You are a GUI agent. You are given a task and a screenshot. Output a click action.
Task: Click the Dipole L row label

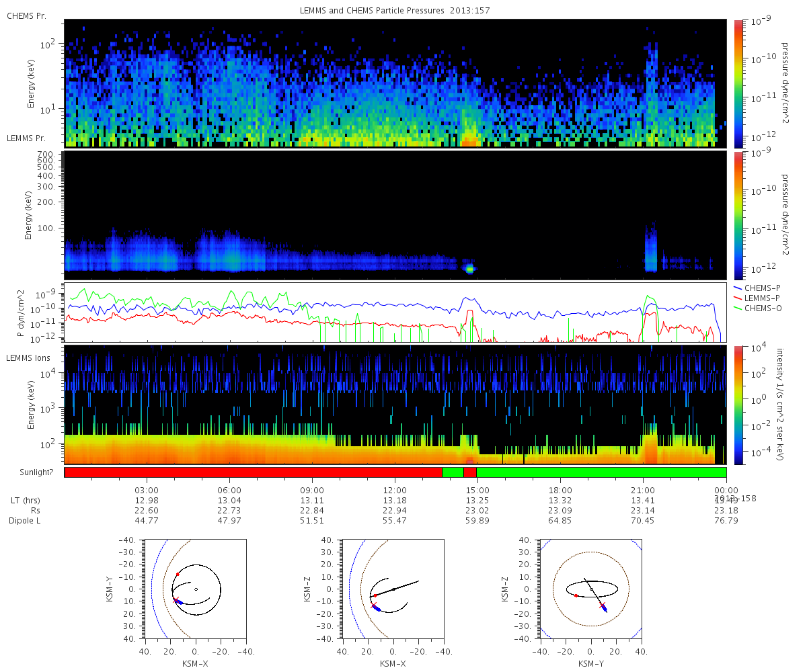coord(26,521)
